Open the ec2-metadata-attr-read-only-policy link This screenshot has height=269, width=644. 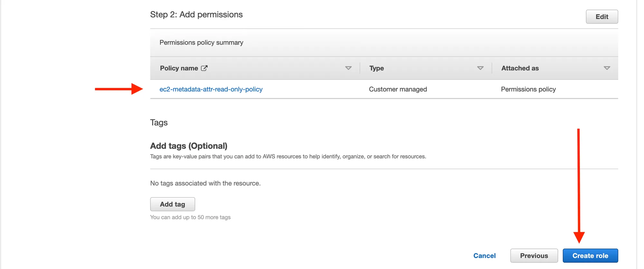[211, 89]
